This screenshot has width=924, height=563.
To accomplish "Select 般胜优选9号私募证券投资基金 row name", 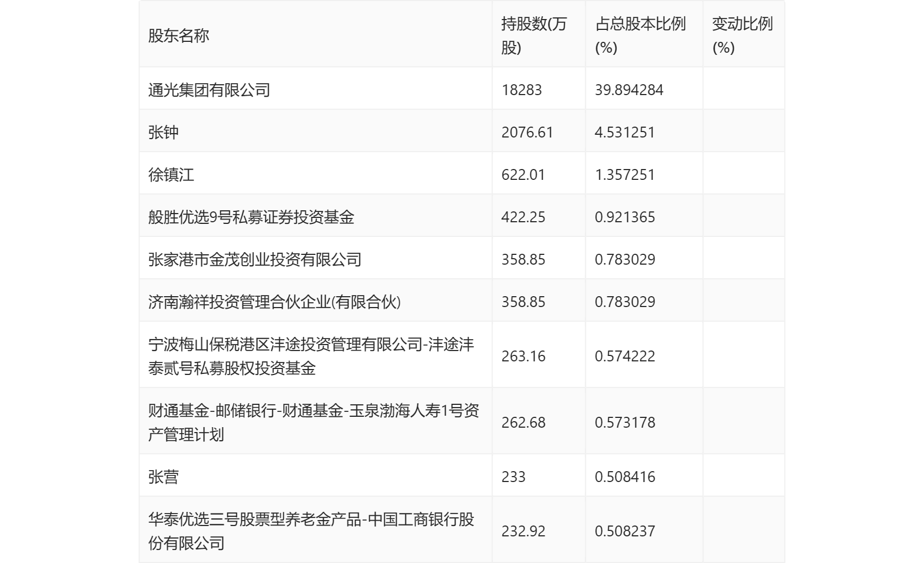I will pyautogui.click(x=251, y=217).
